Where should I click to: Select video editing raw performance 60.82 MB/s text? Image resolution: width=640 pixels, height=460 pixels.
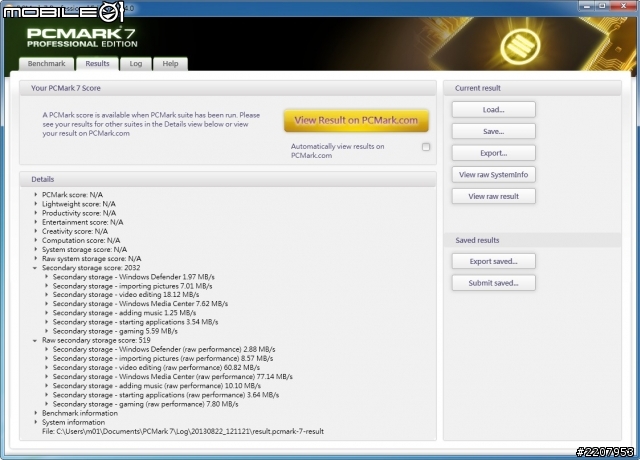156,367
